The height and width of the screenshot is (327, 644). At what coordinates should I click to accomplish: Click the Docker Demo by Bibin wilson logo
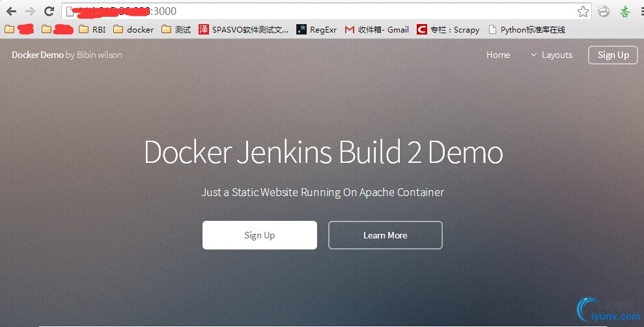point(67,55)
